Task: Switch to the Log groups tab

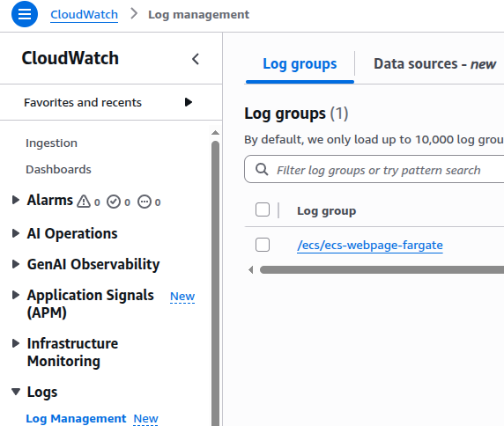Action: [x=300, y=64]
